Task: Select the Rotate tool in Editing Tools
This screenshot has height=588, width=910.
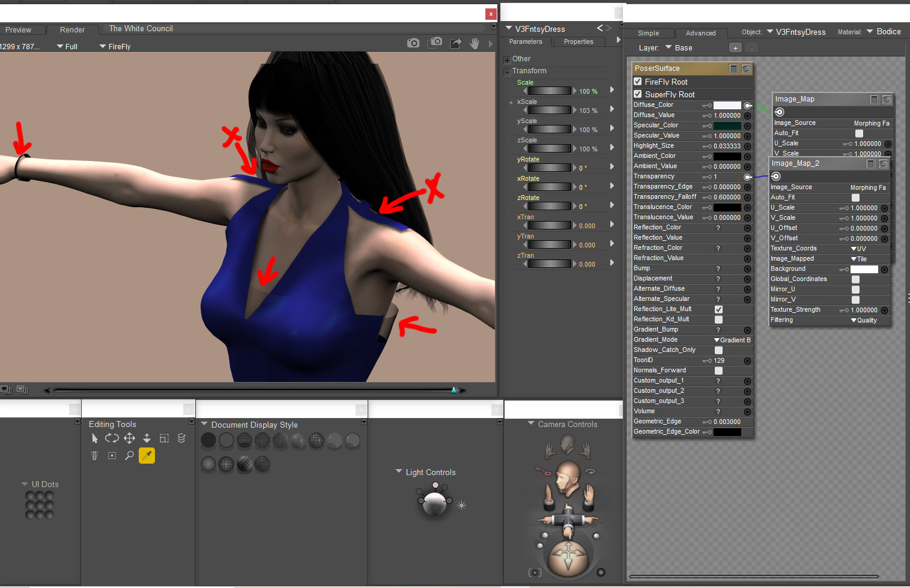Action: pyautogui.click(x=112, y=438)
